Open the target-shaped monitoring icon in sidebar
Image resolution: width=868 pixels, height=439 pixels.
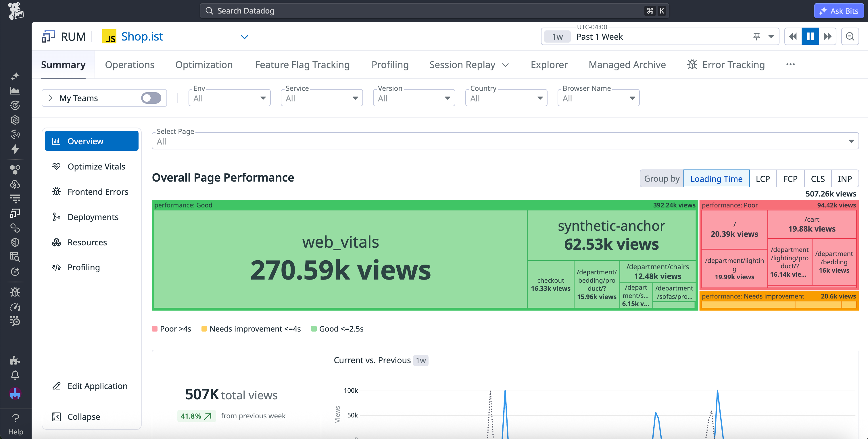(15, 105)
